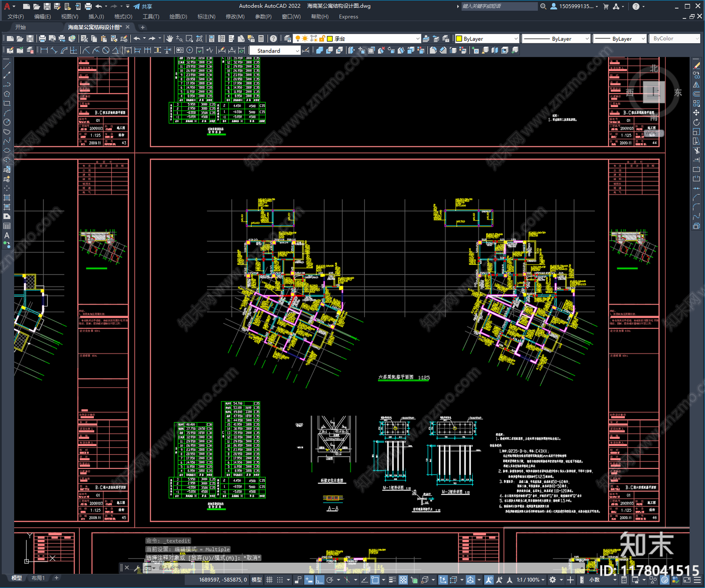705x588 pixels.
Task: Click the Move tool in modify toolbar
Action: click(696, 113)
